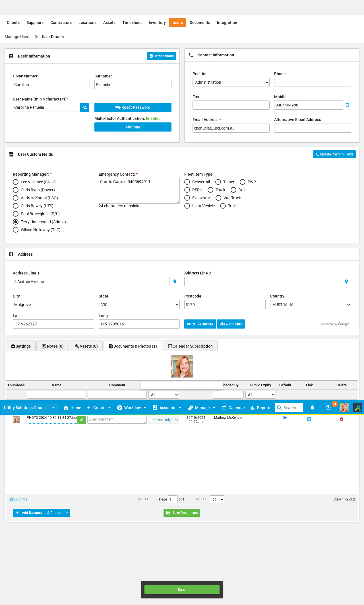Choose Light Vehicle fleet item type
This screenshot has height=605, width=364.
(x=187, y=206)
